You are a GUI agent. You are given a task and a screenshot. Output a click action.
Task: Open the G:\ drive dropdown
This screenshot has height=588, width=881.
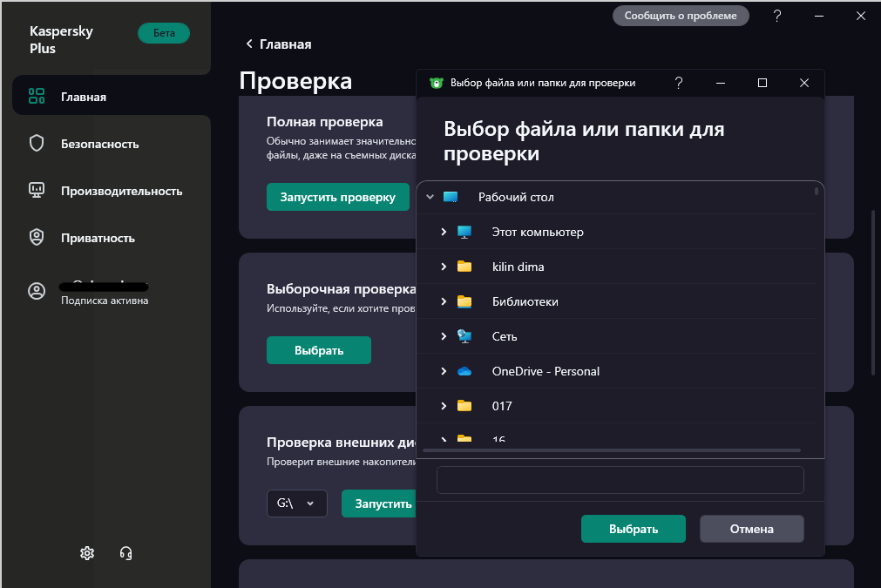296,504
